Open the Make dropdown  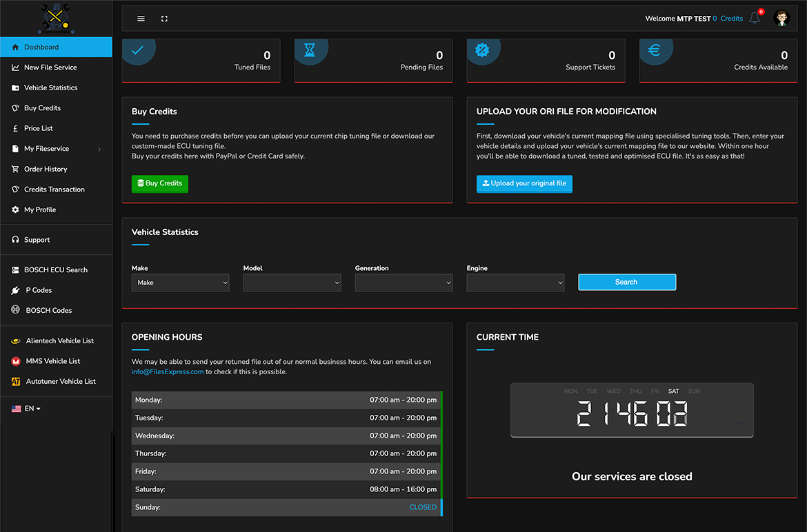pos(180,283)
